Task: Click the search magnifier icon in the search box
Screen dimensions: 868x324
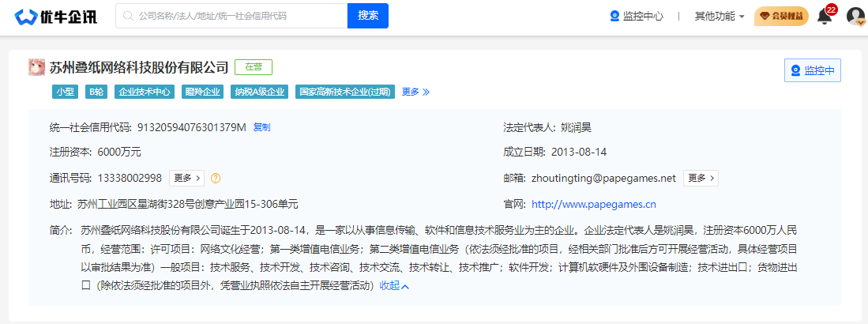Action: click(x=129, y=16)
